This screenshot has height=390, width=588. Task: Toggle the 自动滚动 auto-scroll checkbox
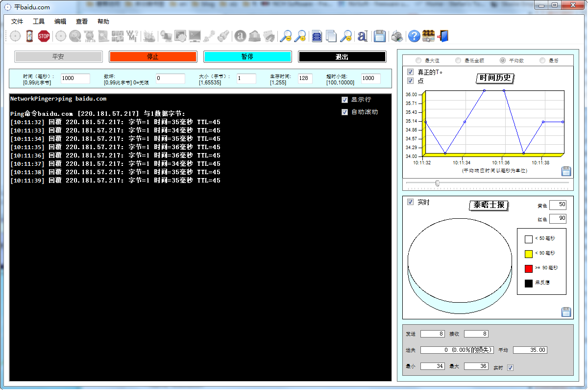(344, 112)
